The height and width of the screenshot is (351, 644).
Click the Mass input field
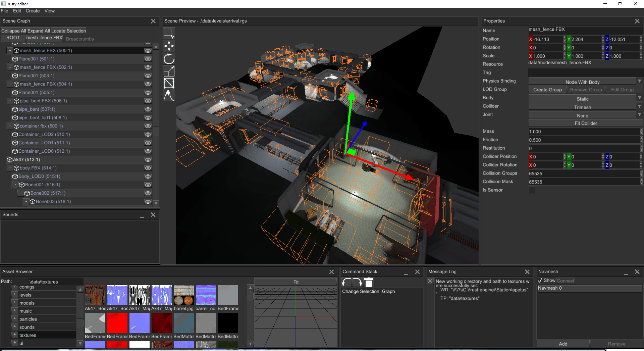pos(584,132)
